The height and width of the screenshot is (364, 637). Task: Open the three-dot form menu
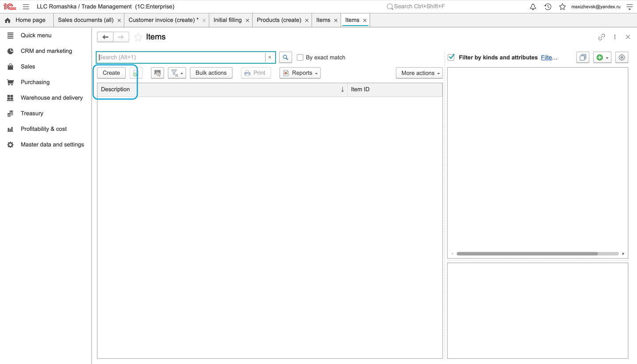pos(615,37)
